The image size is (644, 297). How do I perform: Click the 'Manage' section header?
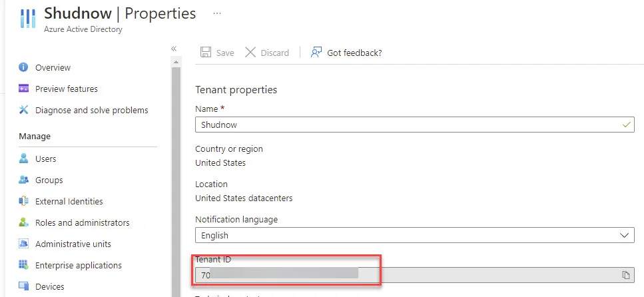pos(35,136)
